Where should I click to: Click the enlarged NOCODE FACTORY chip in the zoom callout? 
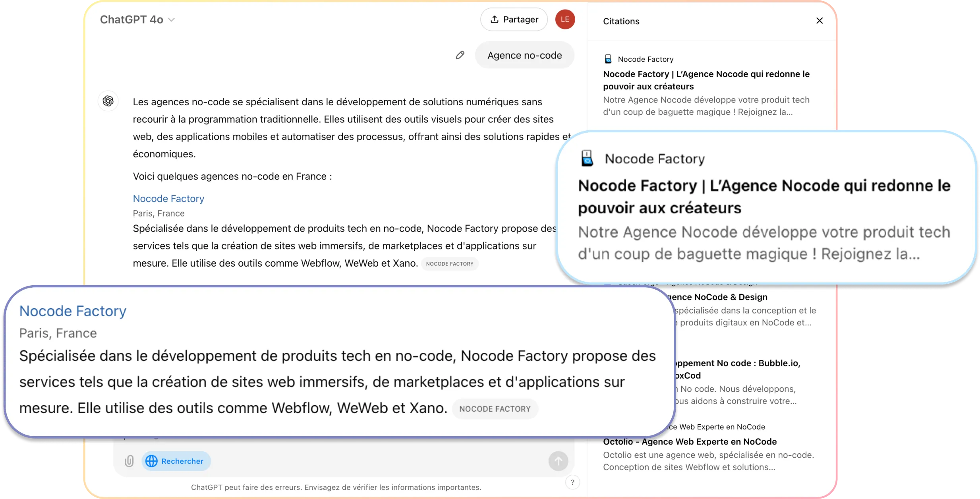pyautogui.click(x=495, y=409)
